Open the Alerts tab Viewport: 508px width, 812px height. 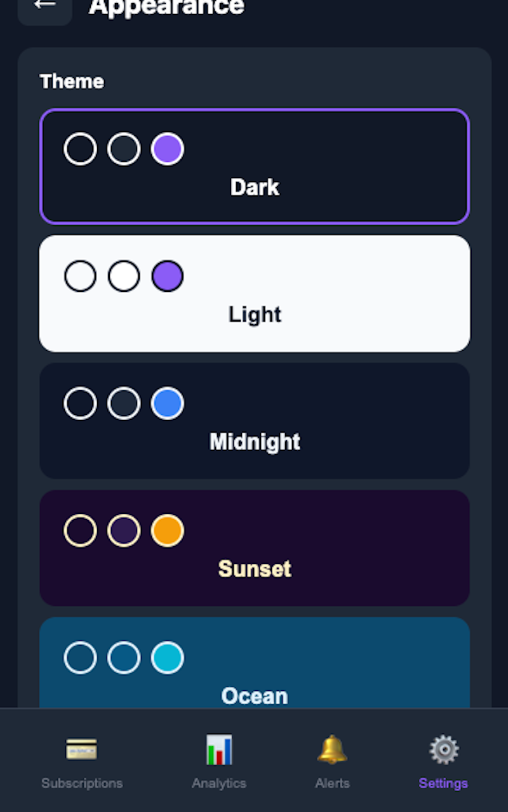332,761
